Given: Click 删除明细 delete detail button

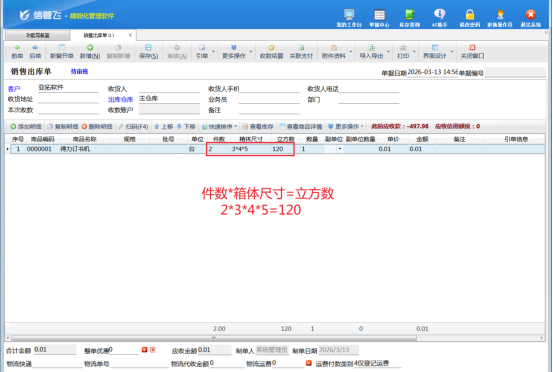Looking at the screenshot, I should [97, 126].
